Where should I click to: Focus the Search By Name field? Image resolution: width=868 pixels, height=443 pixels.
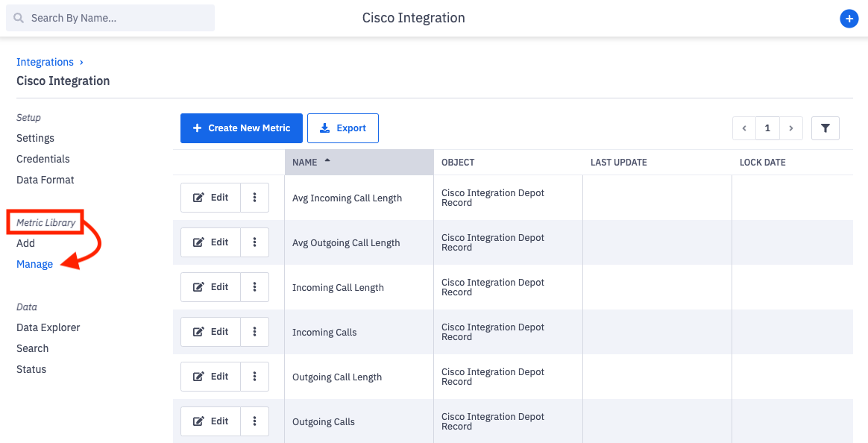pos(110,18)
